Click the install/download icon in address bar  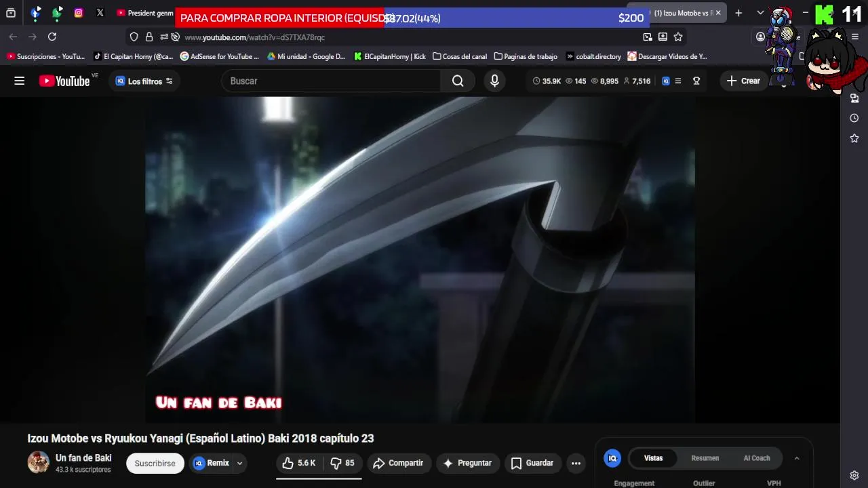coord(663,37)
